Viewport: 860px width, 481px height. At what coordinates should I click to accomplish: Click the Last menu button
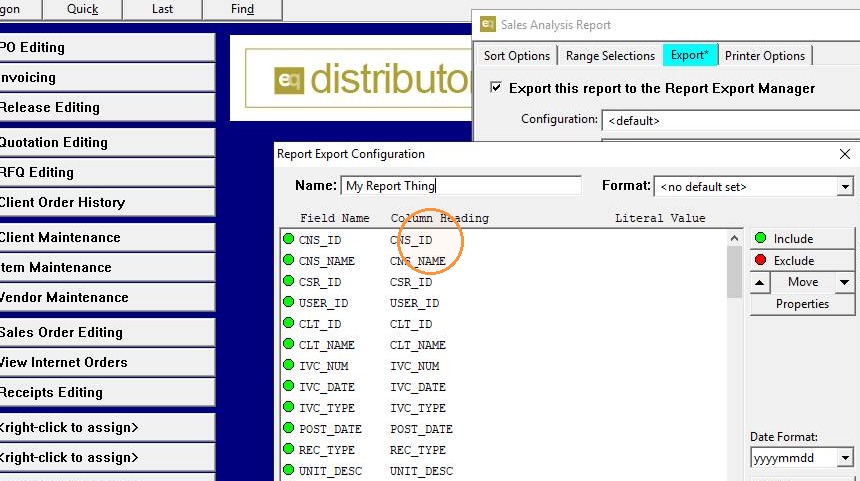[x=162, y=9]
